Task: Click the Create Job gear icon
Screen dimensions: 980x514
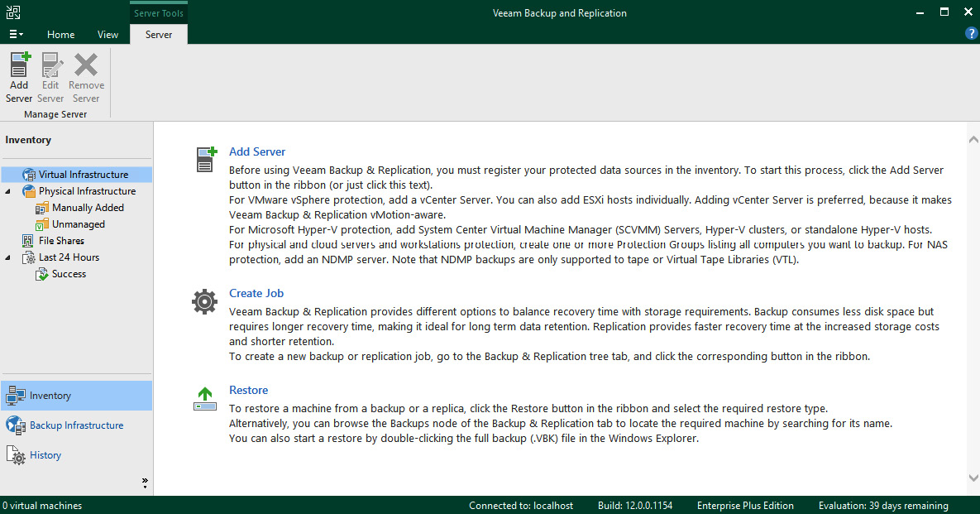Action: tap(204, 301)
